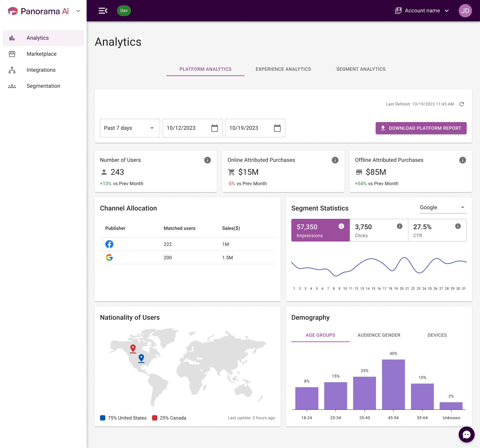Collapse the sidebar menu icon
This screenshot has width=480, height=448.
103,11
